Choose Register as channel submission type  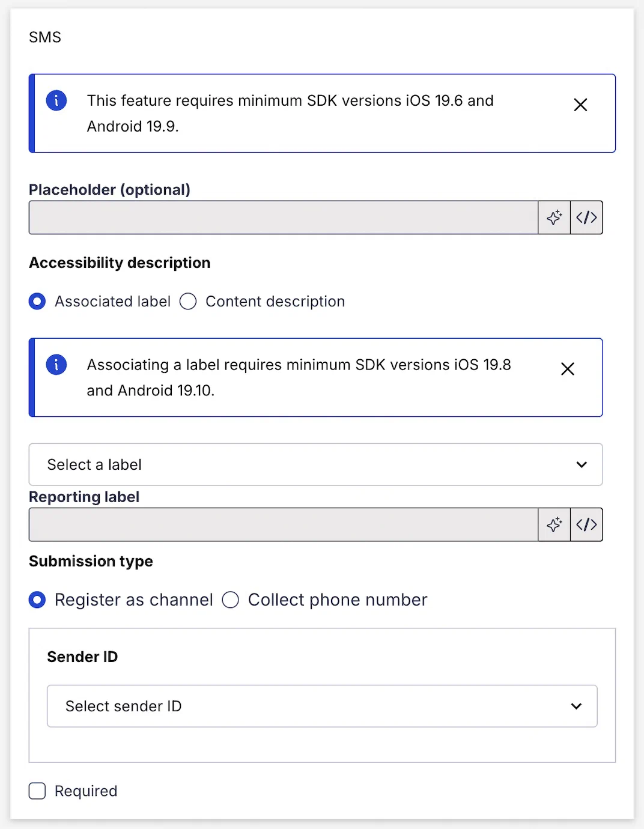[37, 600]
